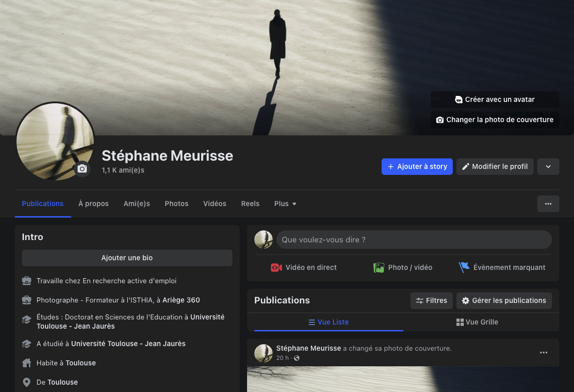This screenshot has width=574, height=392.
Task: Expand the chevron dropdown beside Modifier le profil
Action: click(548, 167)
